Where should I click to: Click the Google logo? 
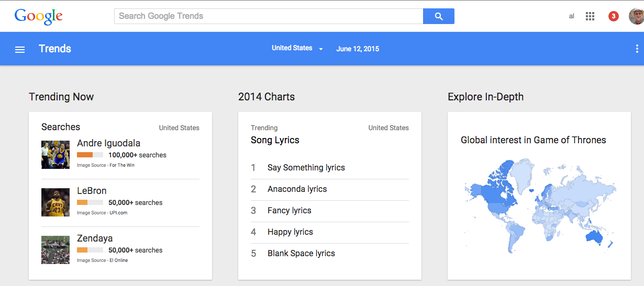(38, 16)
